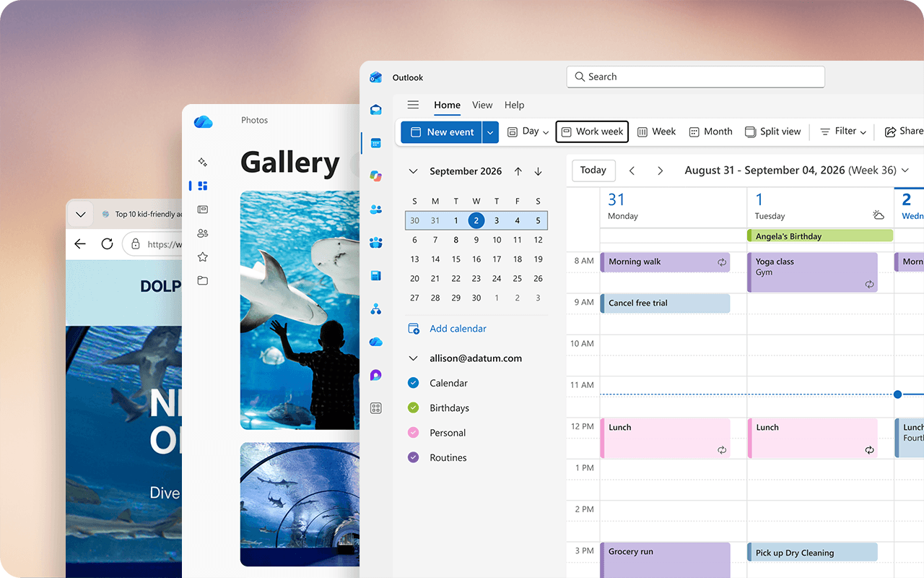Go to the next week in the calendar
This screenshot has height=578, width=924.
660,171
